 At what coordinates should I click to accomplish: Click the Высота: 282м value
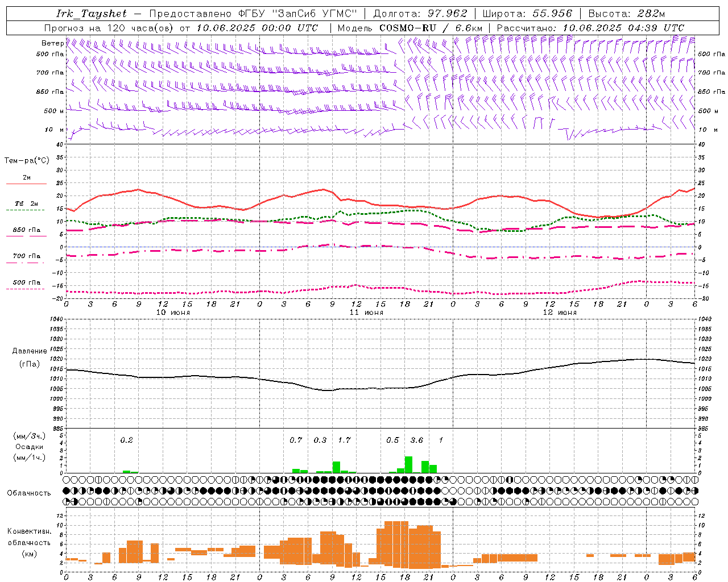point(627,14)
